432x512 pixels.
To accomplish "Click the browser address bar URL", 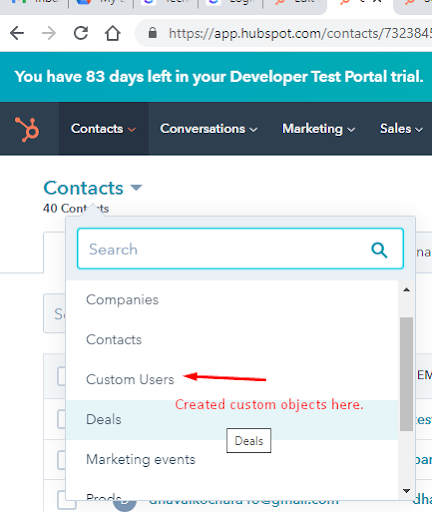I will [x=300, y=33].
